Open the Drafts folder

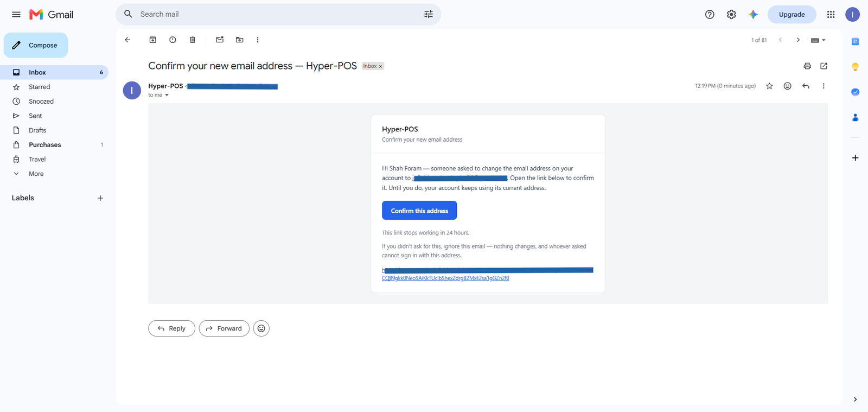click(54, 130)
